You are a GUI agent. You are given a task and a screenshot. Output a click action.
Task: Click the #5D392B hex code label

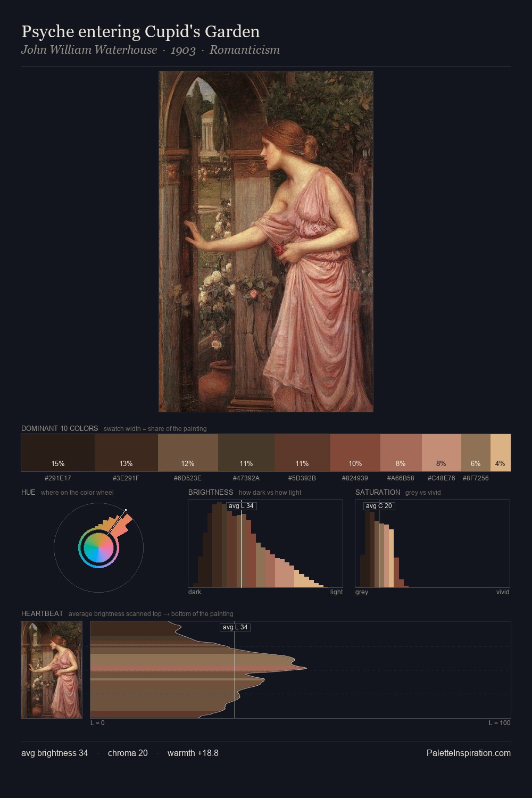point(302,478)
